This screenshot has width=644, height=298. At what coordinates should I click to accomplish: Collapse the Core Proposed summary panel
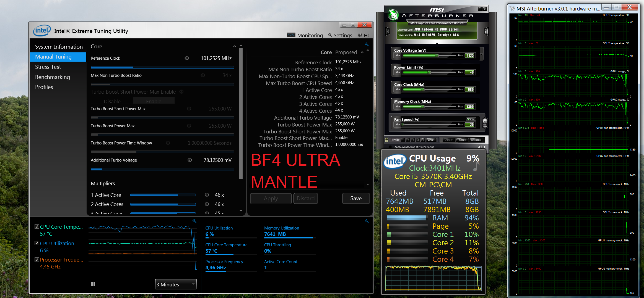pos(362,52)
